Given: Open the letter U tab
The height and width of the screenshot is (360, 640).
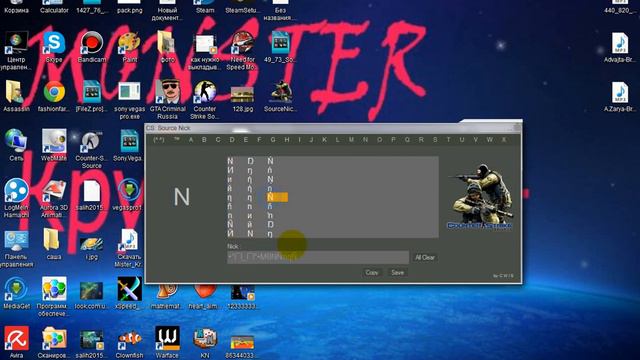Looking at the screenshot, I should click(462, 140).
